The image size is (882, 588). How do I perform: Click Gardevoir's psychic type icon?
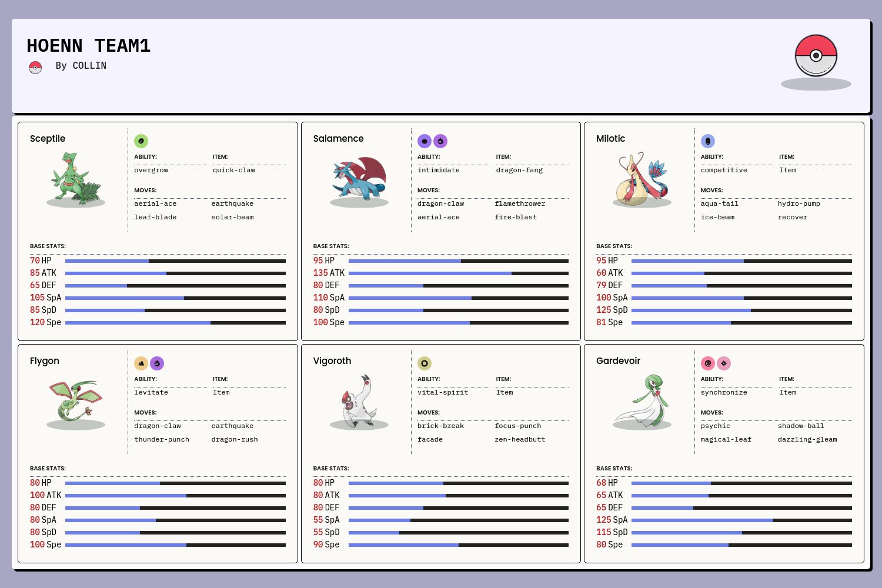click(708, 363)
